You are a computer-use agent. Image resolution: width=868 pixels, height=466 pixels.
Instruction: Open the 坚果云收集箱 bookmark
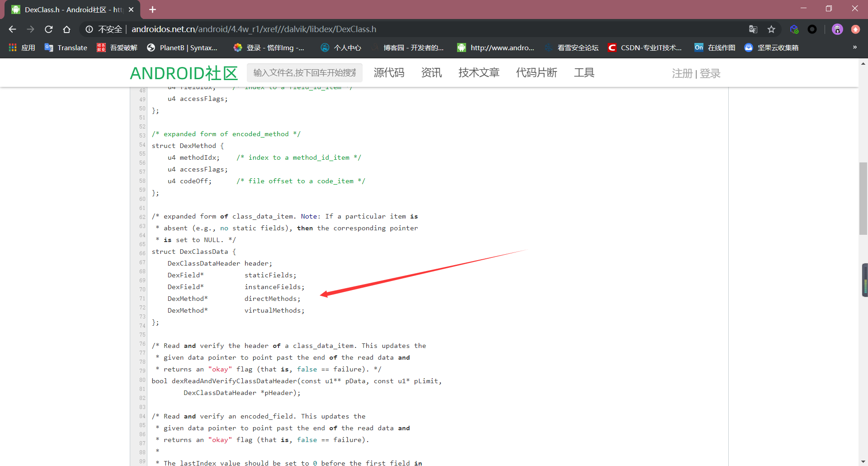coord(771,48)
